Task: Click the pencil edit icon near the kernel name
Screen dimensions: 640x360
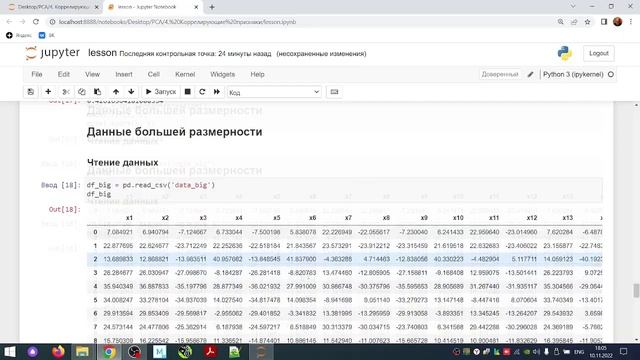Action: click(x=530, y=74)
